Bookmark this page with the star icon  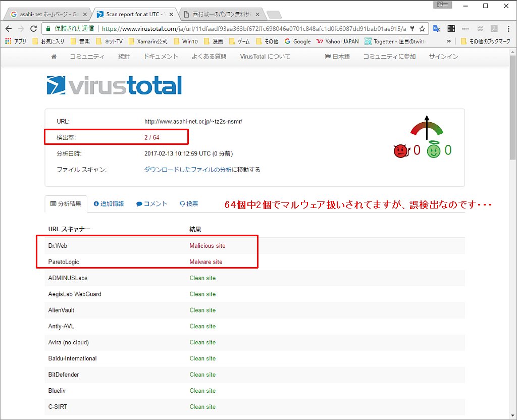pos(422,29)
